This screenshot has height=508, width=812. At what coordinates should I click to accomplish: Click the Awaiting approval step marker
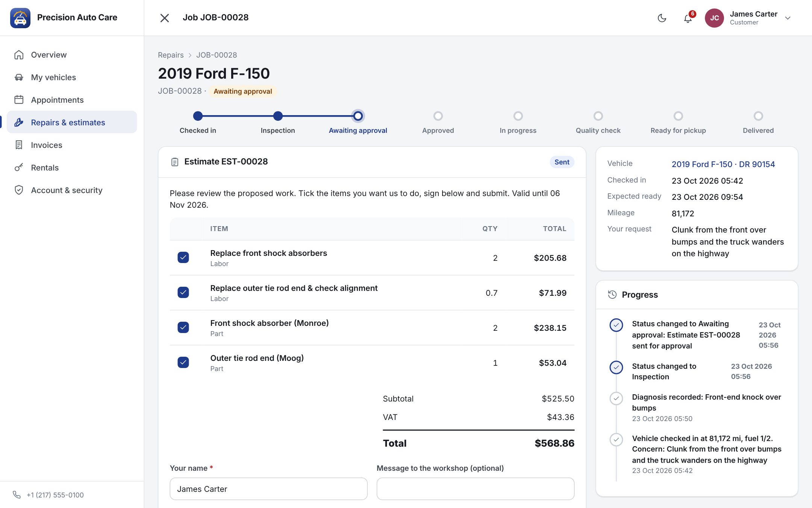(358, 116)
